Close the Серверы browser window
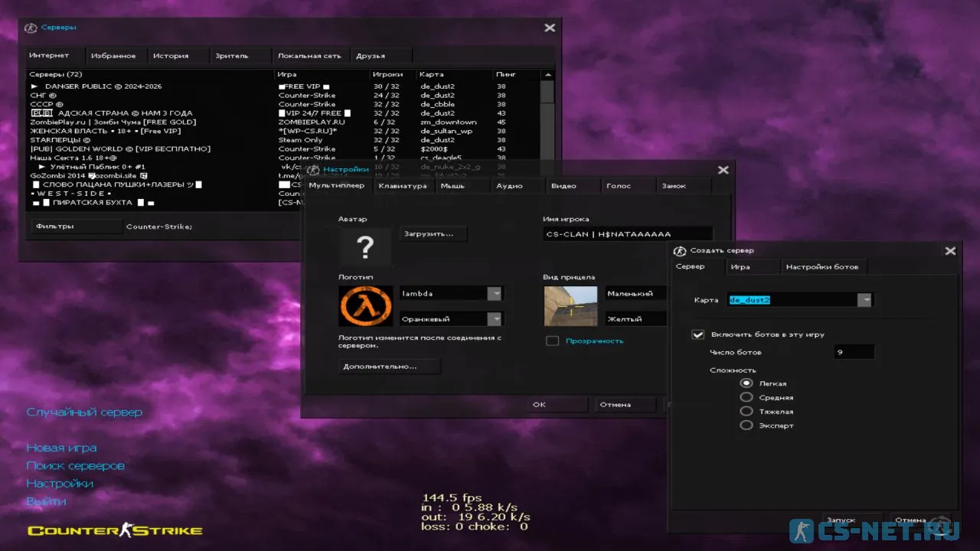Image resolution: width=980 pixels, height=551 pixels. click(550, 28)
